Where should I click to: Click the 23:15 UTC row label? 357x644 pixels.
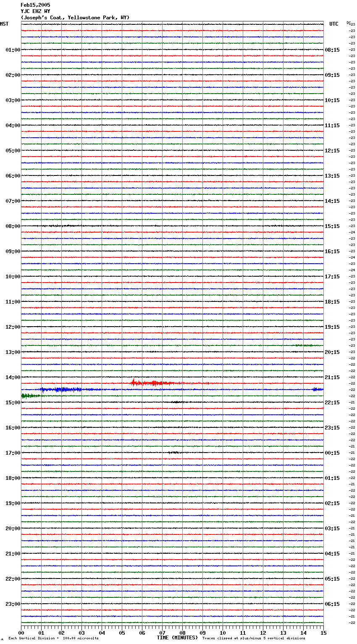(332, 428)
